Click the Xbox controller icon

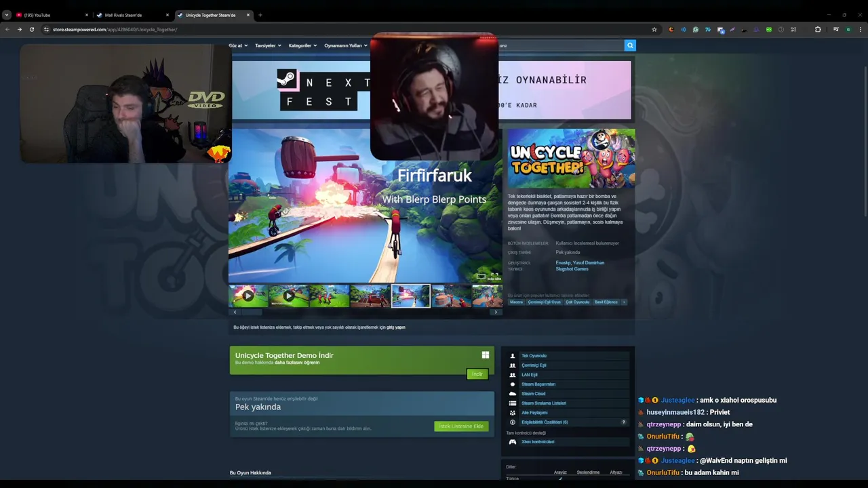pos(513,442)
